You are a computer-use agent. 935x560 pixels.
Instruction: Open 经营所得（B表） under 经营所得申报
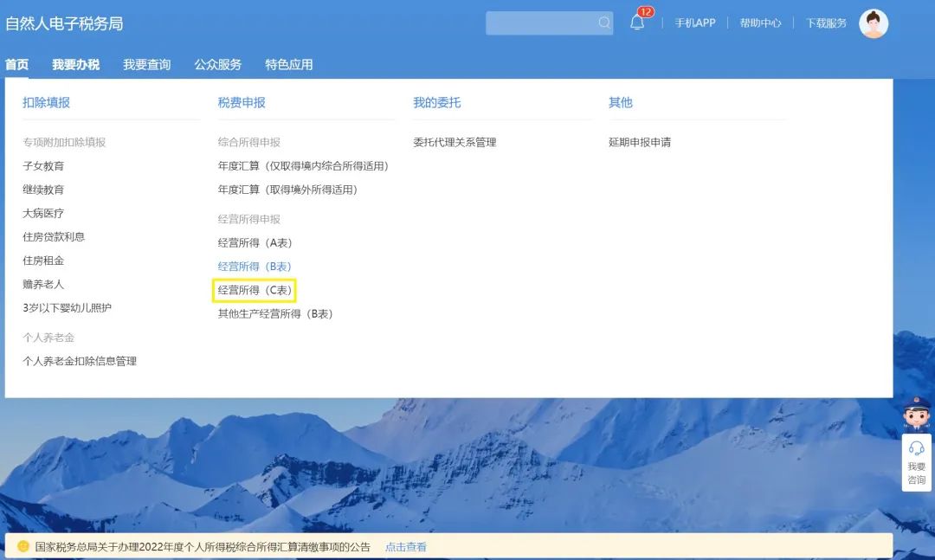click(255, 267)
